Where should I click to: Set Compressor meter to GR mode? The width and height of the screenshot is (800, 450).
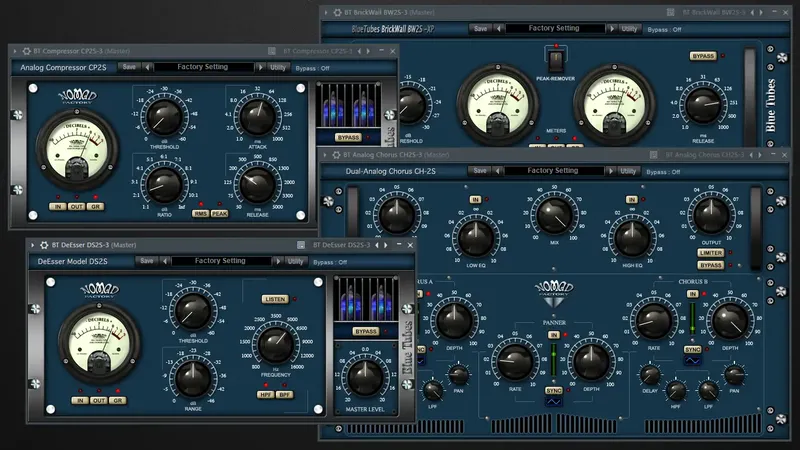coord(95,207)
